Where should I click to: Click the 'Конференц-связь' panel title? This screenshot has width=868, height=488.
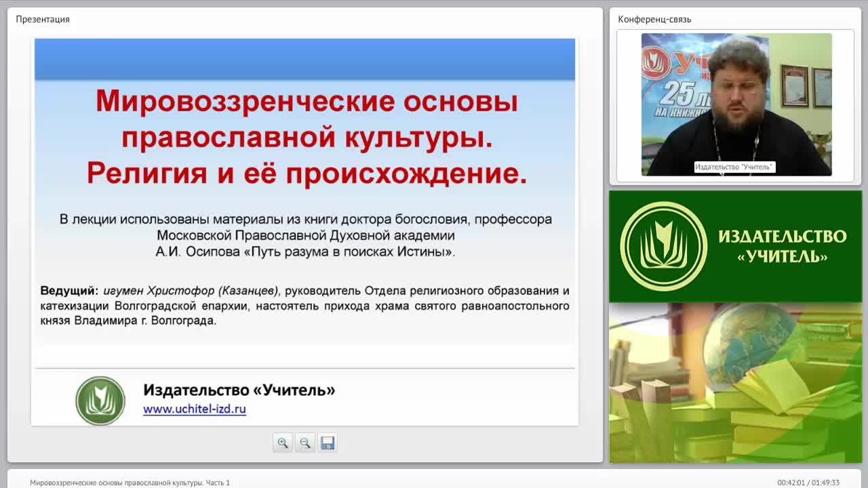(x=654, y=19)
